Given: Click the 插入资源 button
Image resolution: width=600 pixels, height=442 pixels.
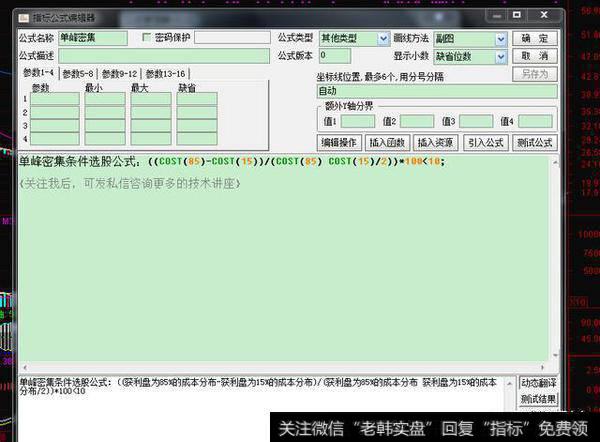Looking at the screenshot, I should point(435,143).
